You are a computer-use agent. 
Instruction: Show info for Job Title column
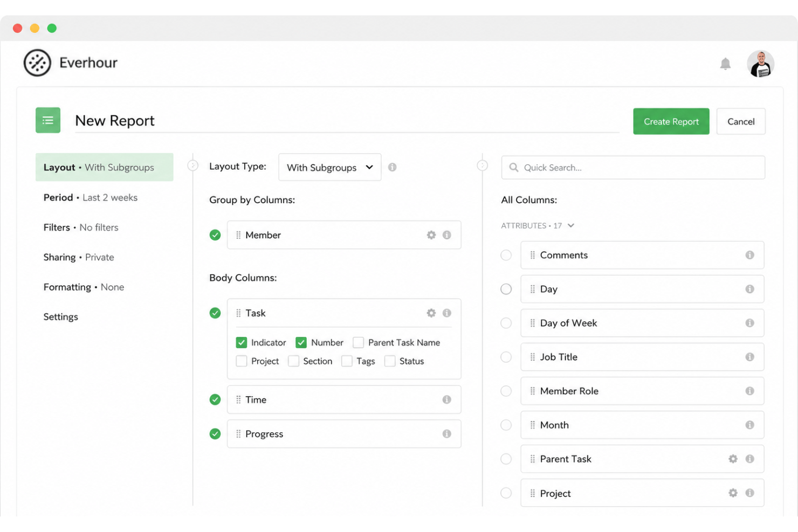click(749, 357)
